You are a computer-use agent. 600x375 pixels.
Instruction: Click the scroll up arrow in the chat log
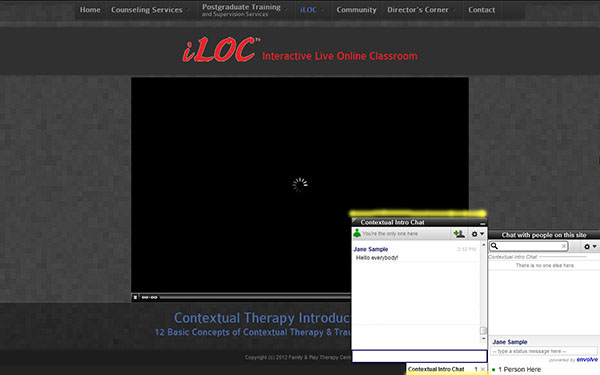point(483,245)
